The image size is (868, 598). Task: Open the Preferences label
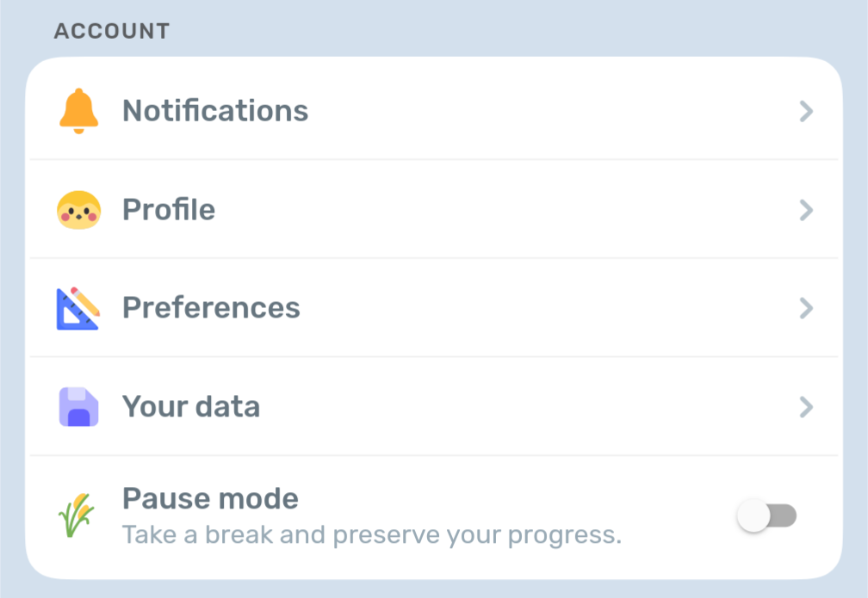click(211, 308)
